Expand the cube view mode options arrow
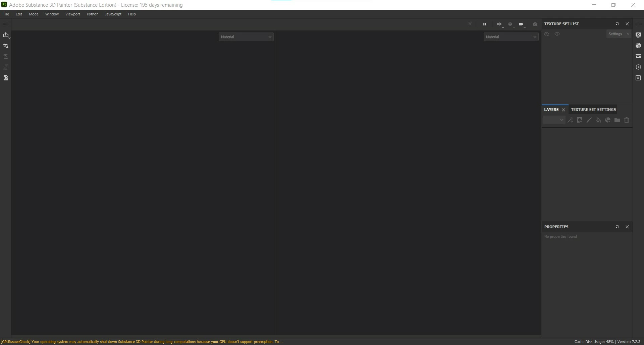The image size is (644, 345). coord(514,27)
